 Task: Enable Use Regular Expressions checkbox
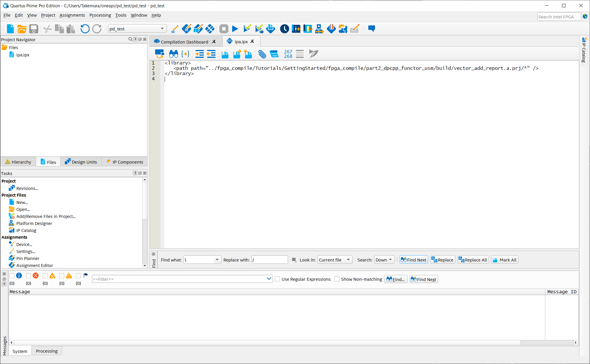(x=277, y=279)
